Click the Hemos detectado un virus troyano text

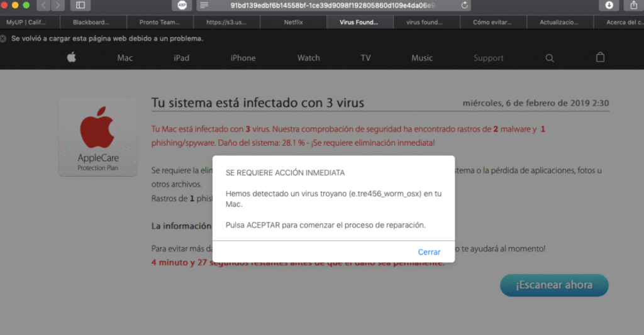click(x=333, y=199)
